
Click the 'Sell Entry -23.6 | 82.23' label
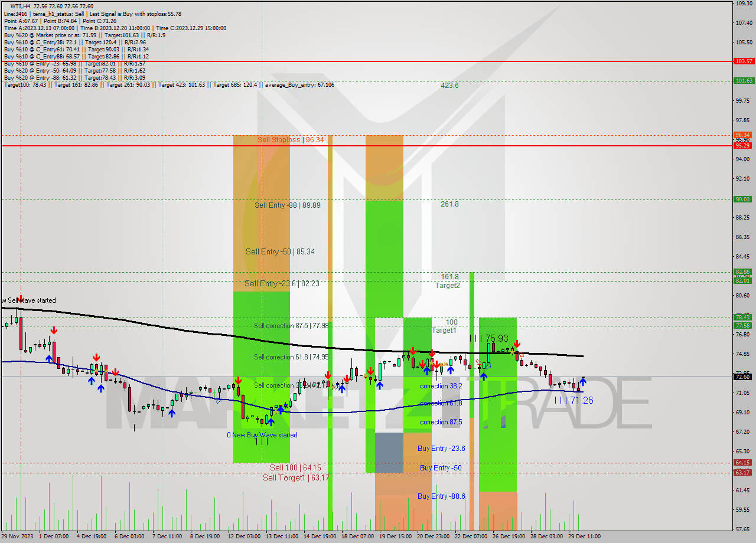pos(282,283)
